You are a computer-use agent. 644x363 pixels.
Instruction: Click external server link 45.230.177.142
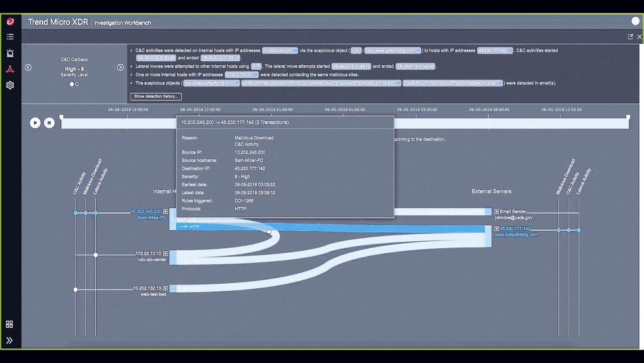click(x=515, y=229)
